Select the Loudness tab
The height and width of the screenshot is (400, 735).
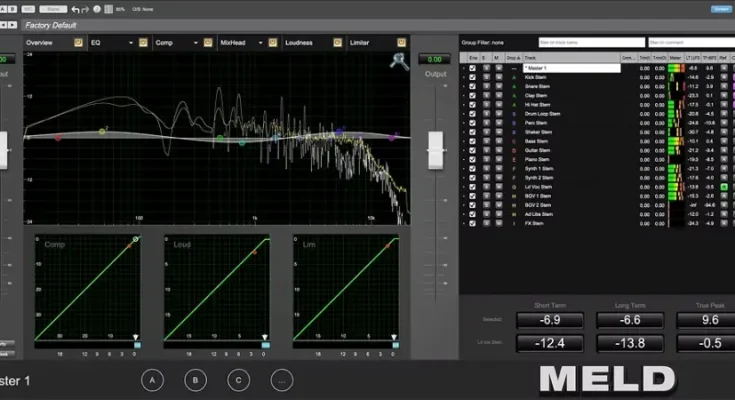(x=299, y=43)
